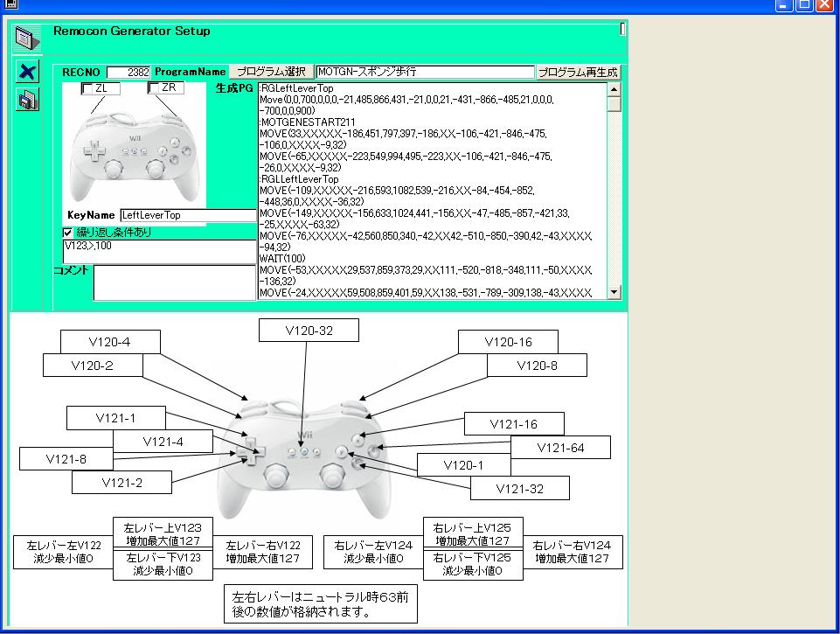Viewport: 840px width, 634px height.
Task: Click the :MOTGENESTART211 line in 生成PG
Action: pos(307,122)
